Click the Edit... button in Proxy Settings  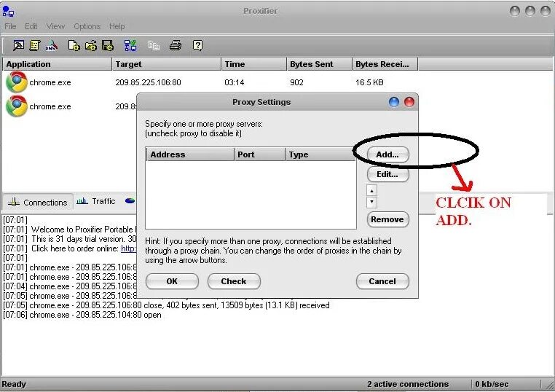[388, 174]
